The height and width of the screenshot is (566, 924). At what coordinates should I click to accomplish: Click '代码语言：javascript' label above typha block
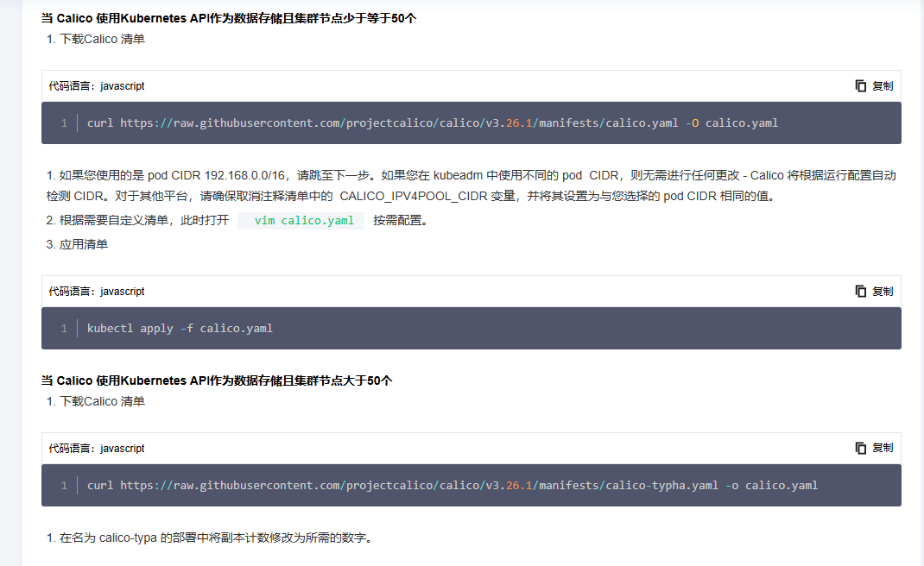(x=97, y=448)
